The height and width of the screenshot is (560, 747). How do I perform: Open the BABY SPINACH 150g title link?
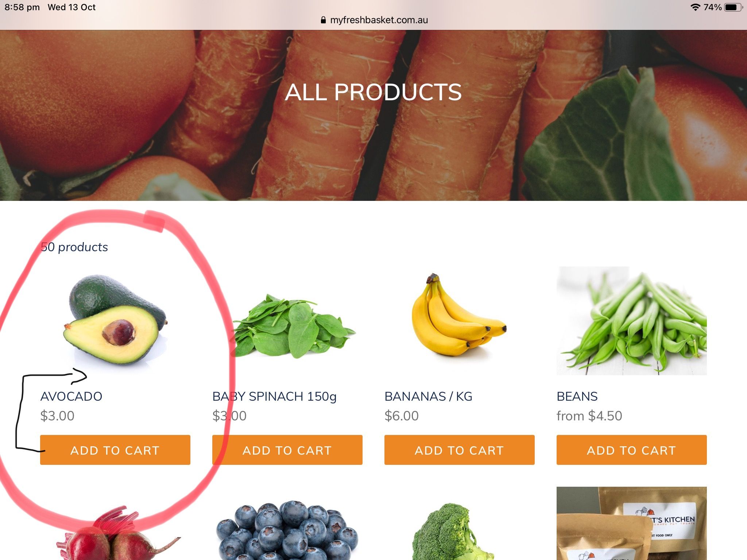point(274,396)
